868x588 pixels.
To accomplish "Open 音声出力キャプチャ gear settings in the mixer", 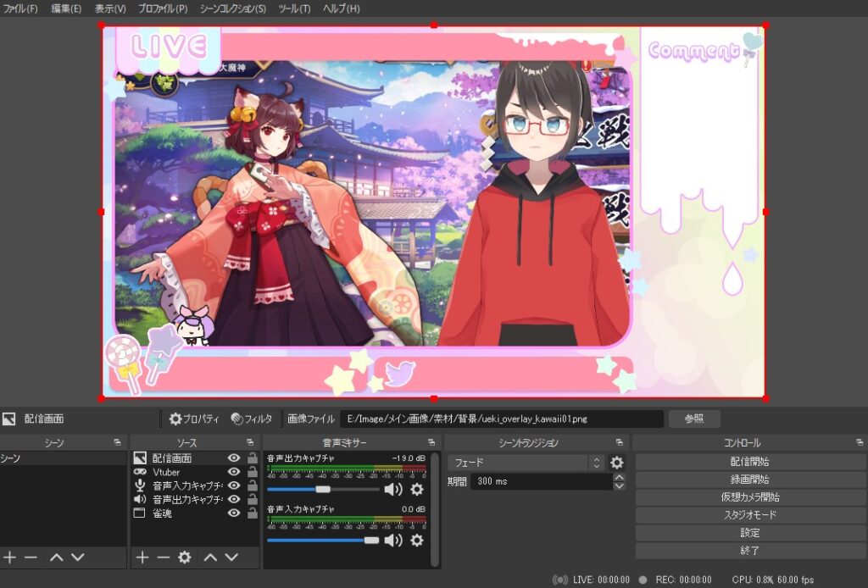I will tap(417, 490).
